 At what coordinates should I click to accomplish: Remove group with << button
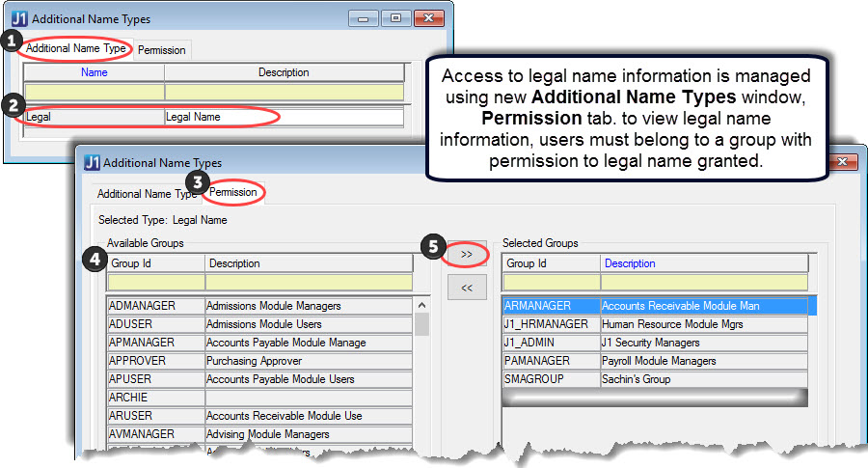pos(467,288)
